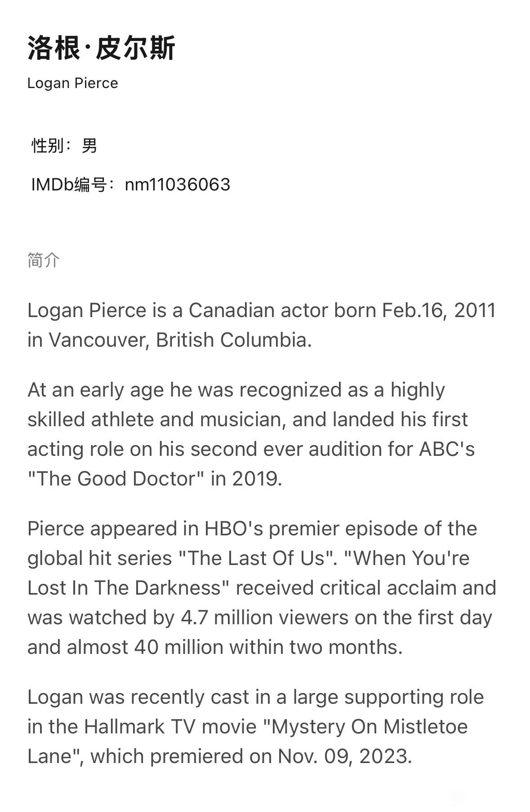Tap the title 洛根·皮尔斯
Image resolution: width=530 pixels, height=812 pixels.
click(x=101, y=48)
